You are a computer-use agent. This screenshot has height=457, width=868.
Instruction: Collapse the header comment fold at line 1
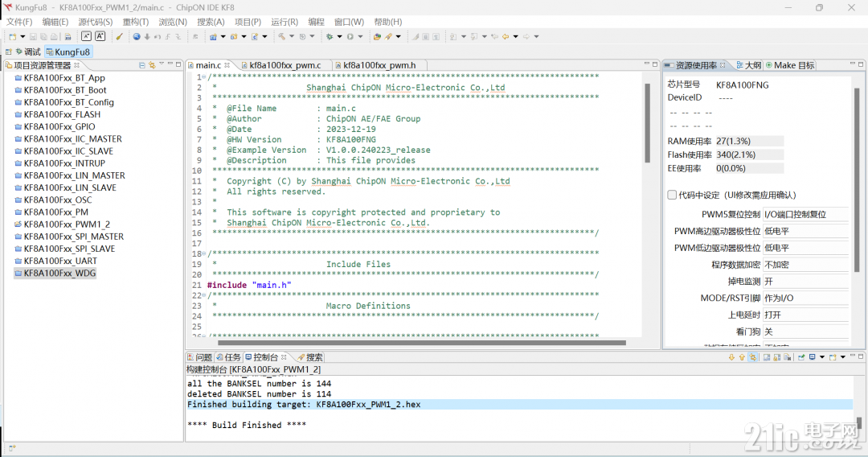(x=203, y=77)
